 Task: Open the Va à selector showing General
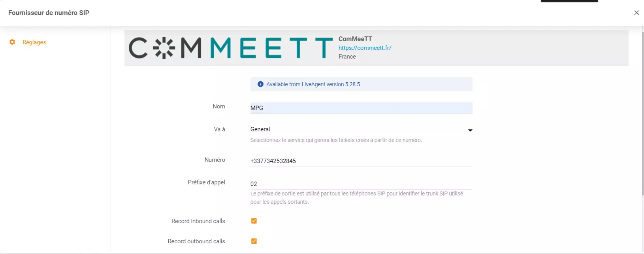click(x=356, y=129)
